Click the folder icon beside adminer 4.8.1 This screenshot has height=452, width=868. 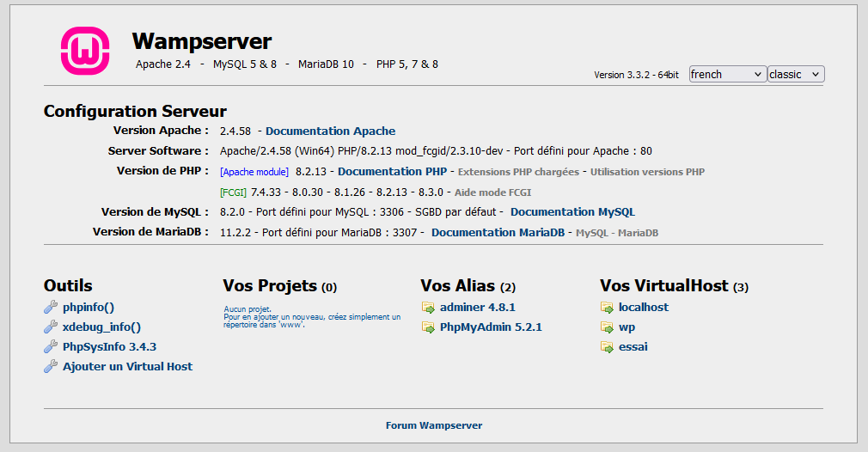pos(428,307)
